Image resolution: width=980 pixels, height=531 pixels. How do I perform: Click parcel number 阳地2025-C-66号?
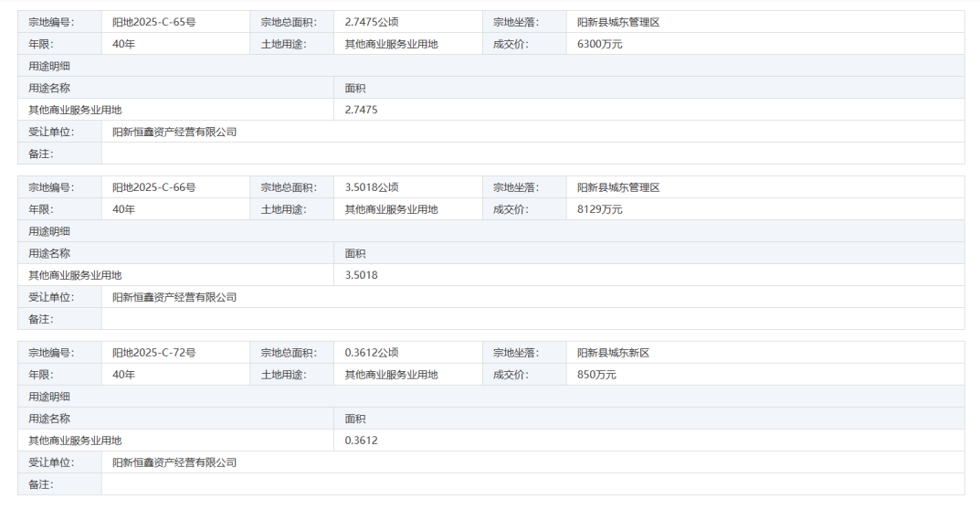click(153, 187)
